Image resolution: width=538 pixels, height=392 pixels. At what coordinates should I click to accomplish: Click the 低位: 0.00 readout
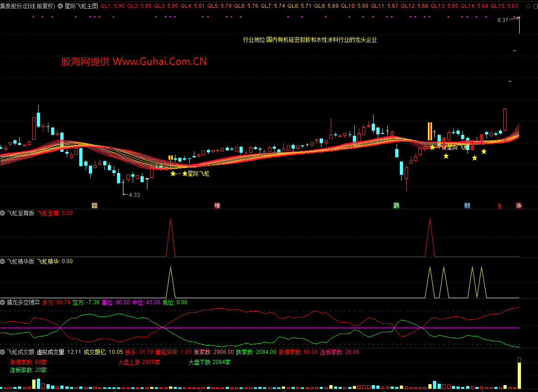coord(175,302)
